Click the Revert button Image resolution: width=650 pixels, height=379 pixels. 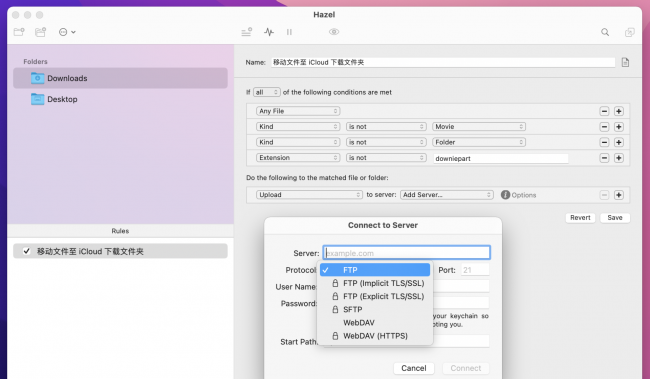click(x=580, y=218)
